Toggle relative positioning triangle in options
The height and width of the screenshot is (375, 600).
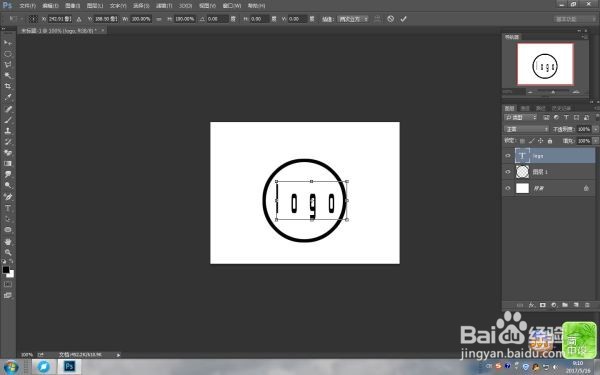[79, 19]
